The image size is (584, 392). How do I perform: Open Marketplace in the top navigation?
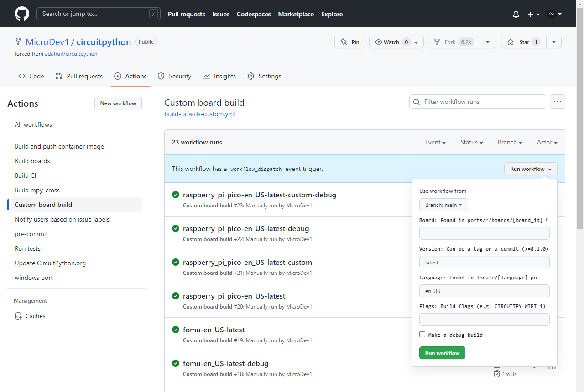(x=296, y=14)
